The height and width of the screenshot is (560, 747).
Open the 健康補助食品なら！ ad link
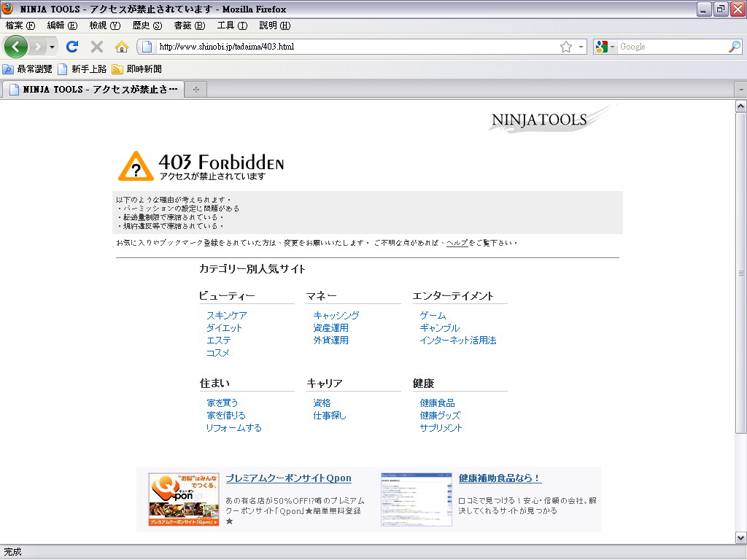pyautogui.click(x=500, y=478)
